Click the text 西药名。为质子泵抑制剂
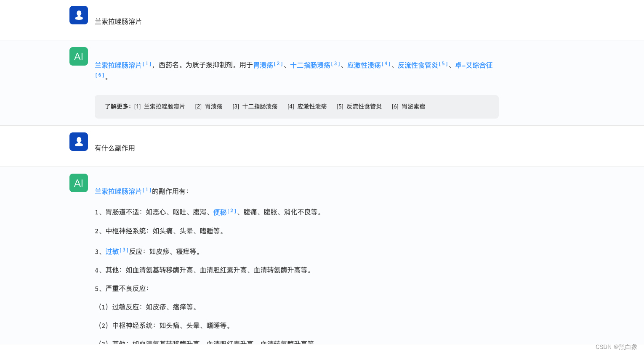Screen dimensions: 644x354 tap(199, 65)
